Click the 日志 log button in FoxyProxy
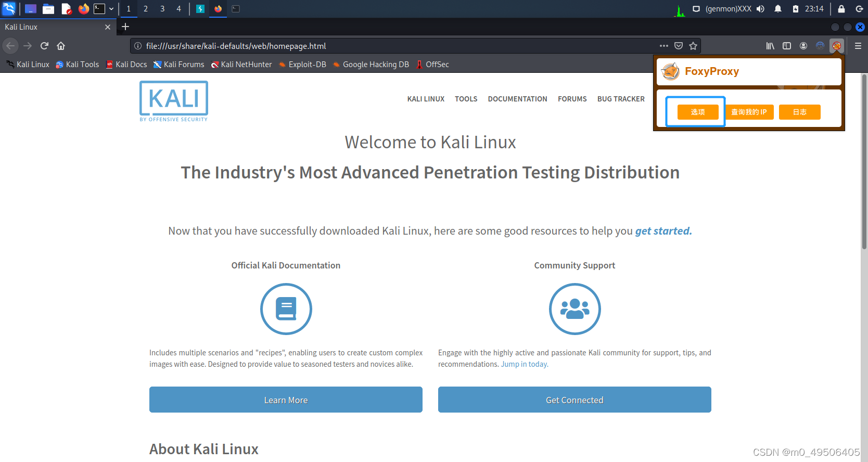Screen dimensions: 868x462 800,112
